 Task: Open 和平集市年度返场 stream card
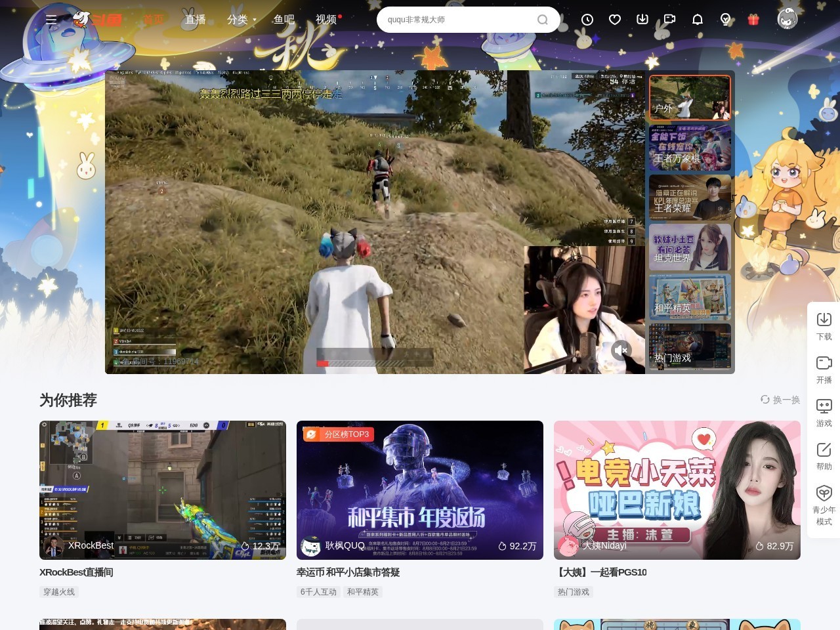tap(420, 490)
